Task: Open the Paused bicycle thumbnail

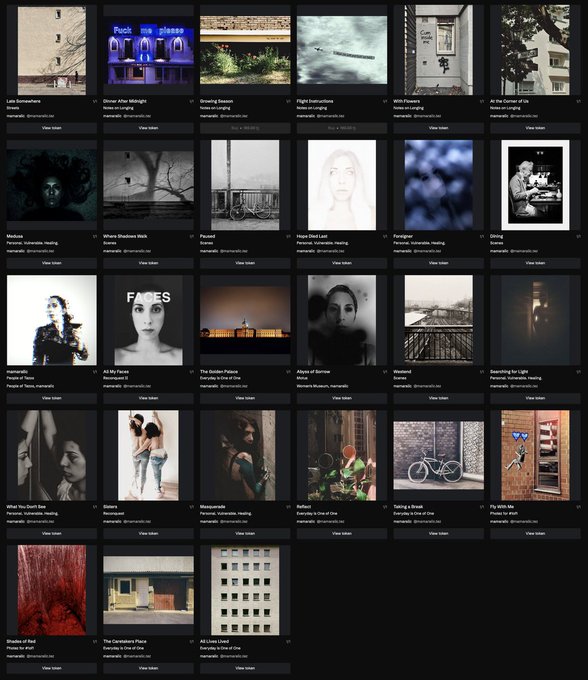Action: pos(245,185)
